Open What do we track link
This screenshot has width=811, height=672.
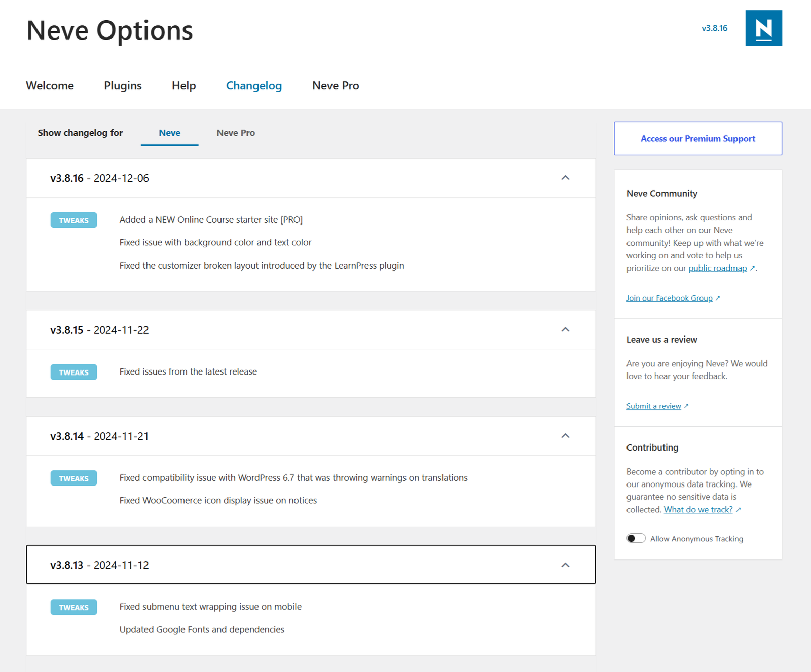[698, 509]
